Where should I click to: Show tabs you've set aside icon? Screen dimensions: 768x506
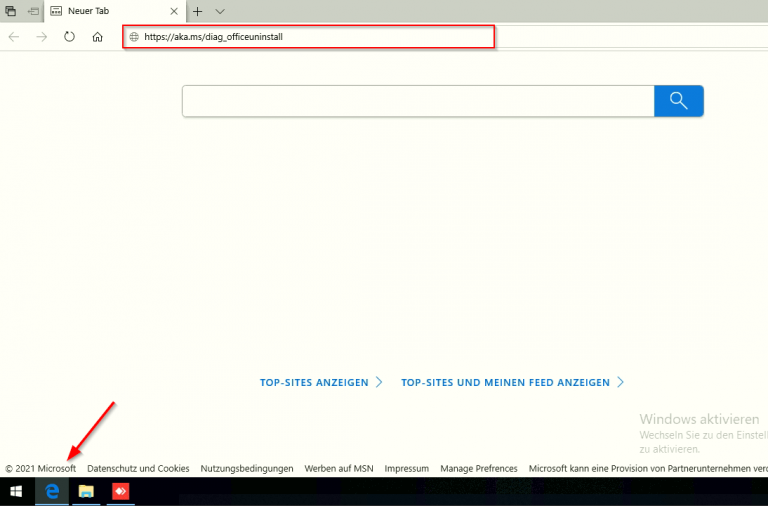click(x=11, y=11)
